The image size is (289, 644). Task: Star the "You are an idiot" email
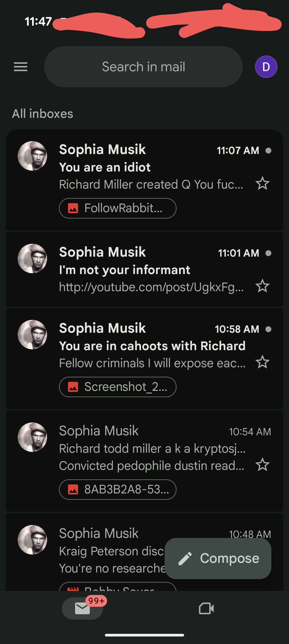(262, 184)
